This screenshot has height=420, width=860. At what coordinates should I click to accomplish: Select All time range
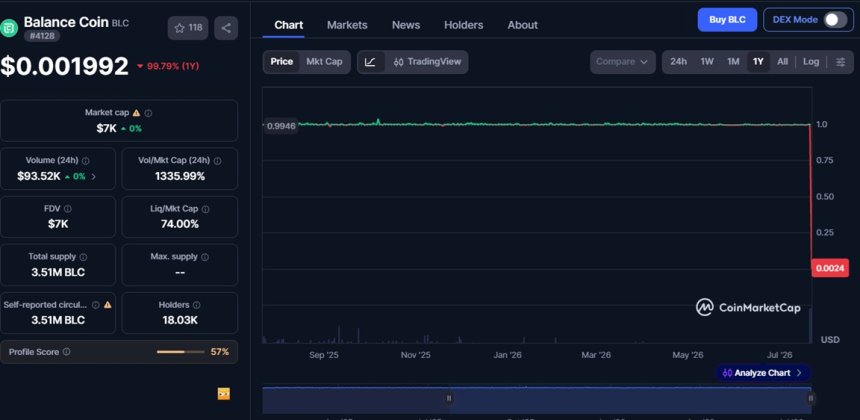[783, 62]
